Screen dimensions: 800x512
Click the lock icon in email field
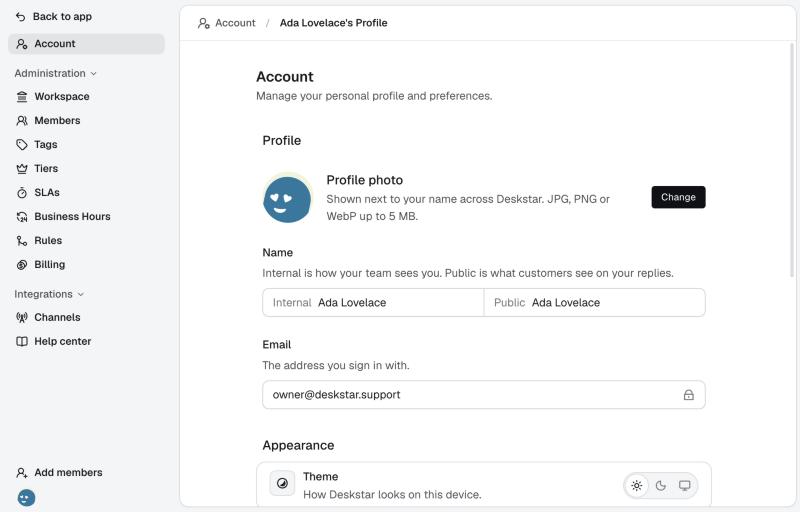(x=688, y=395)
